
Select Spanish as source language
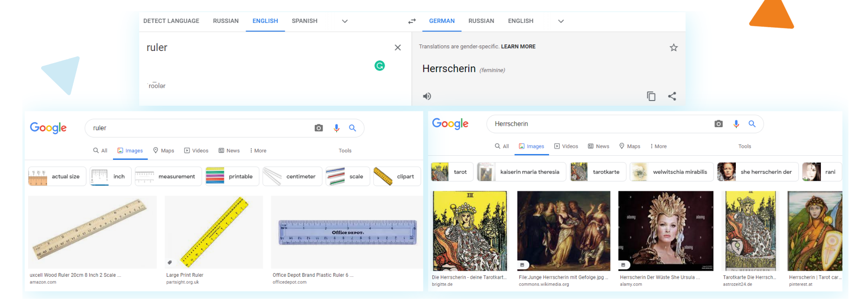[304, 21]
